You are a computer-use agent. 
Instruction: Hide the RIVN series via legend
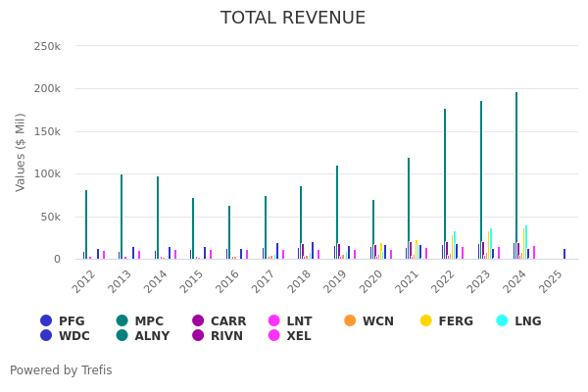[219, 336]
